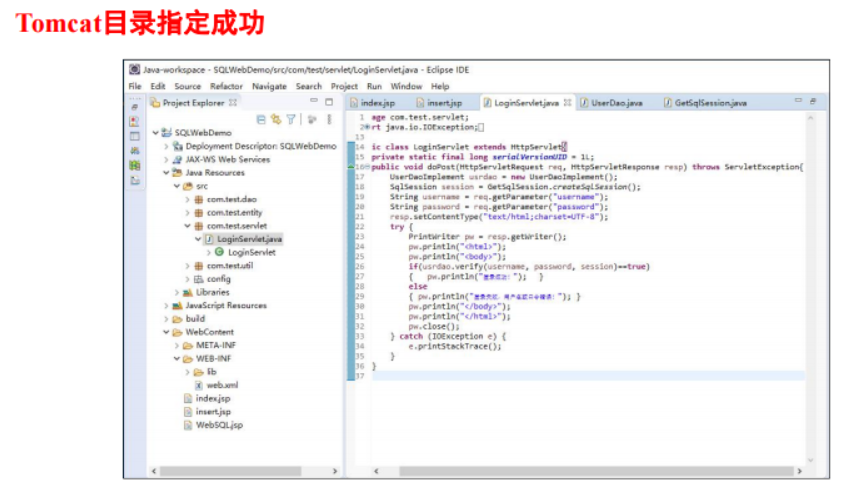This screenshot has height=486, width=841.
Task: Minimize the Project Explorer panel
Action: coord(314,101)
